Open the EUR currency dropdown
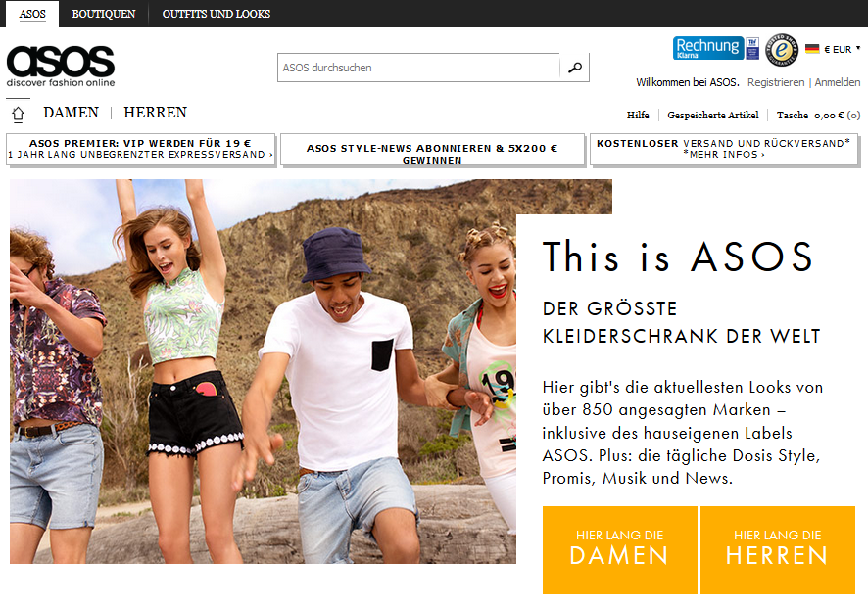This screenshot has height=608, width=868. [842, 49]
